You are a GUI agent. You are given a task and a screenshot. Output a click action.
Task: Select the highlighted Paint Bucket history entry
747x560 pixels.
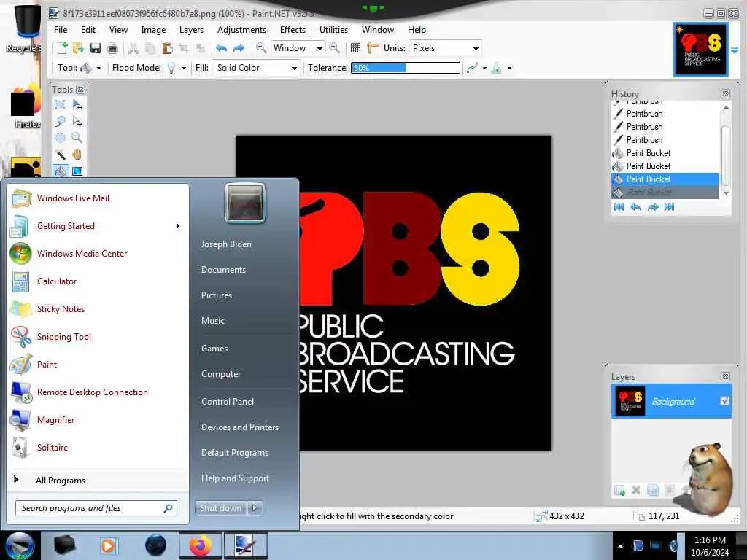tap(665, 179)
